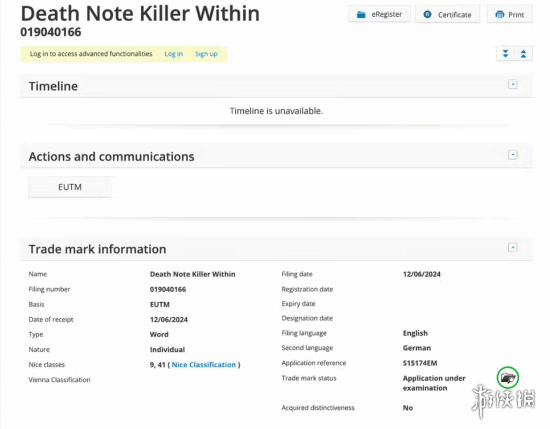
Task: Click the Print button
Action: pyautogui.click(x=510, y=14)
